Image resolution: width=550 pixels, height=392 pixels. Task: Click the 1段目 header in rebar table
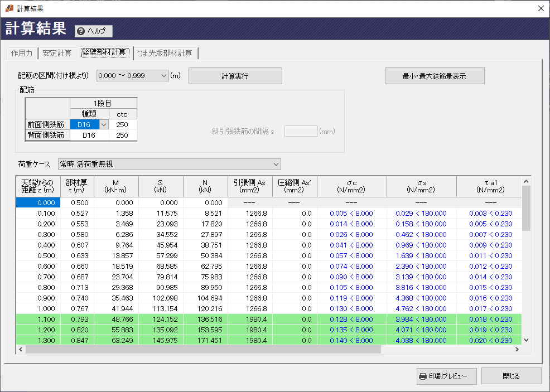click(x=104, y=103)
